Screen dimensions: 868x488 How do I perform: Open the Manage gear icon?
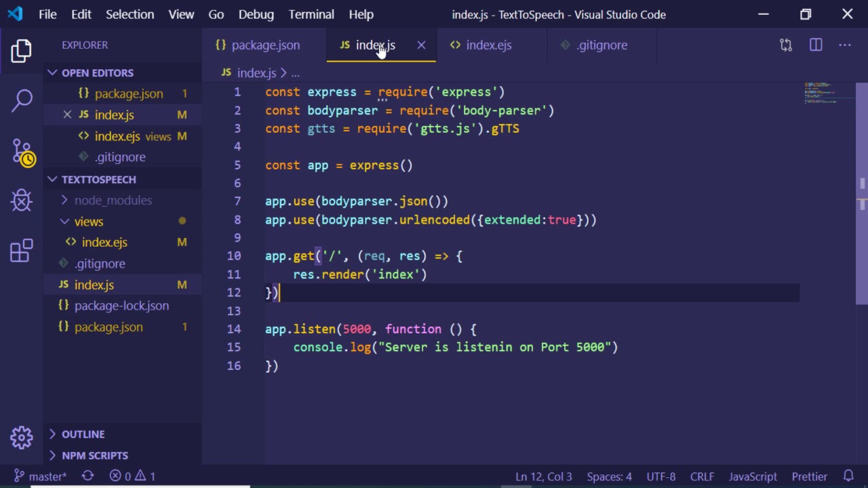pos(22,437)
